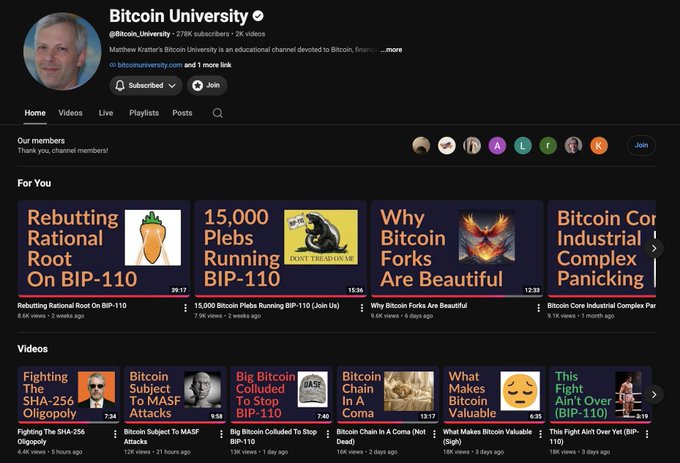The image size is (680, 463).
Task: Click the third member avatar showing a person
Action: click(472, 146)
